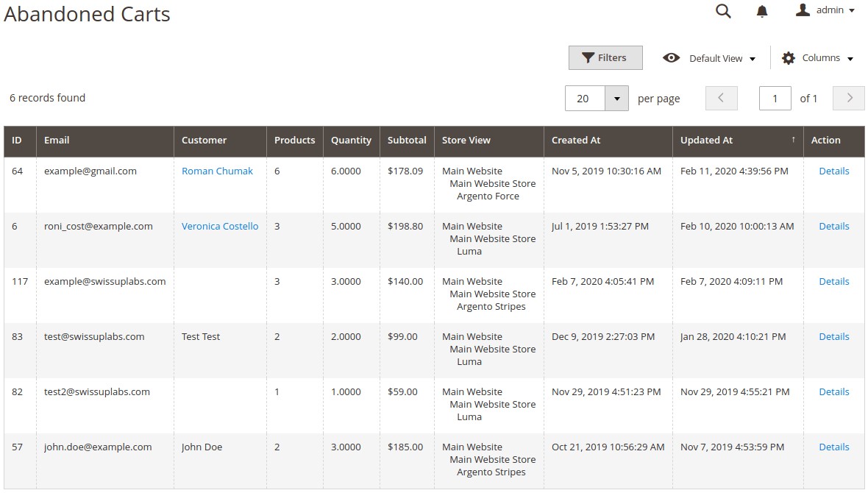Click the Updated At sort arrow

(x=793, y=140)
